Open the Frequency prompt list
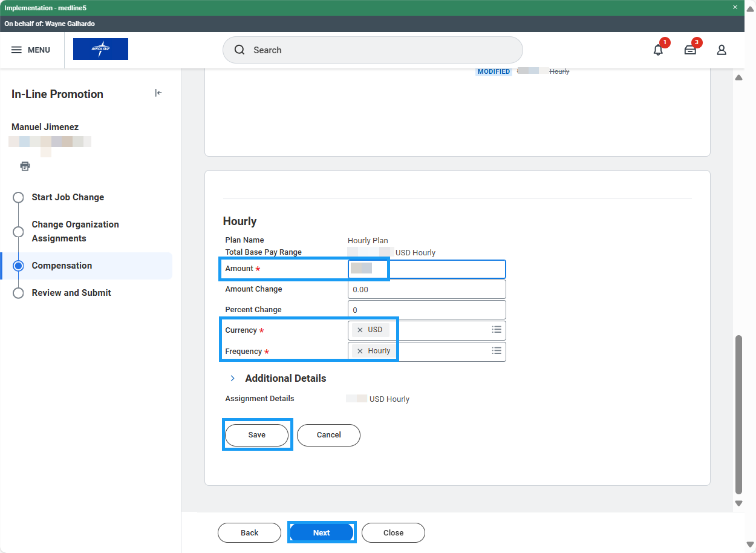The height and width of the screenshot is (553, 756). point(497,351)
